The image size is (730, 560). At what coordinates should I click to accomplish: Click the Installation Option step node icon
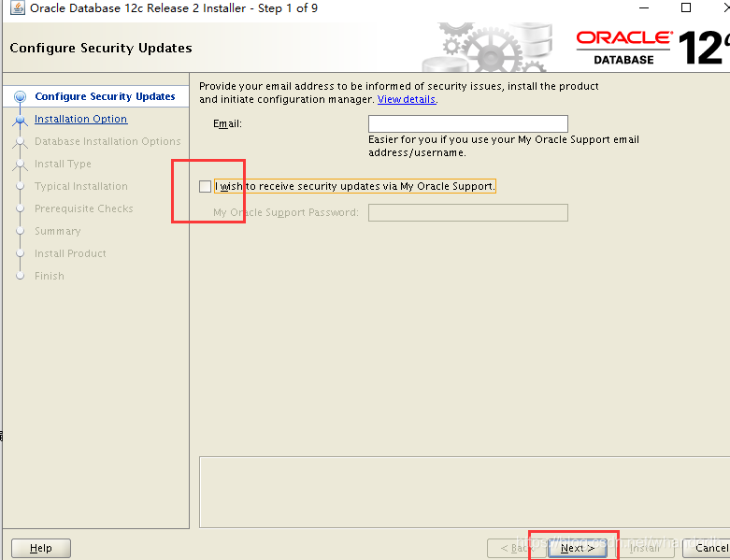[20, 120]
